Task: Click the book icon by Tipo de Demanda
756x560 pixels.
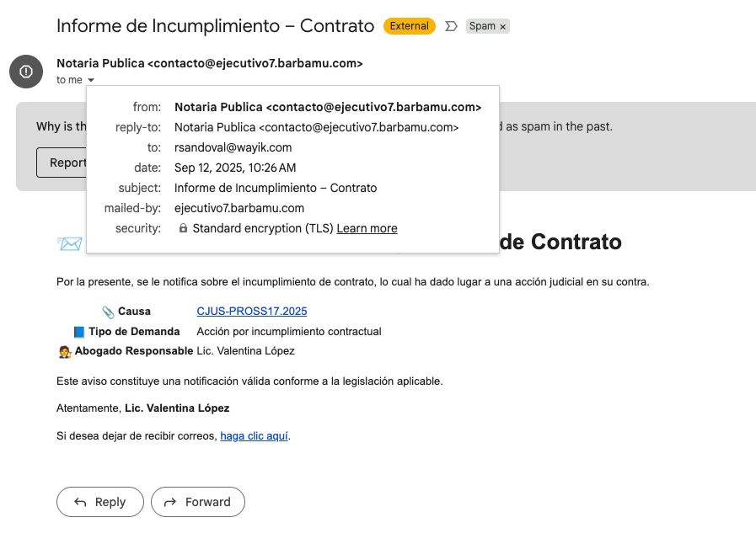Action: pos(79,332)
